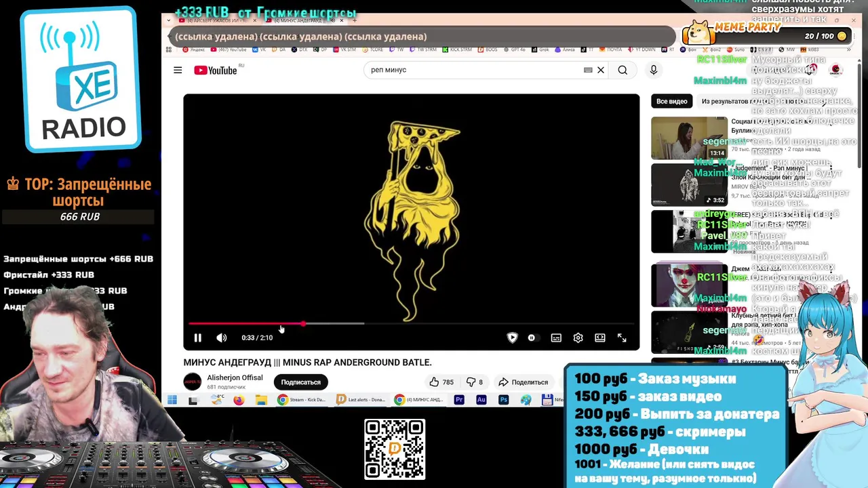Open the Windows Start menu
868x488 pixels.
coord(172,401)
